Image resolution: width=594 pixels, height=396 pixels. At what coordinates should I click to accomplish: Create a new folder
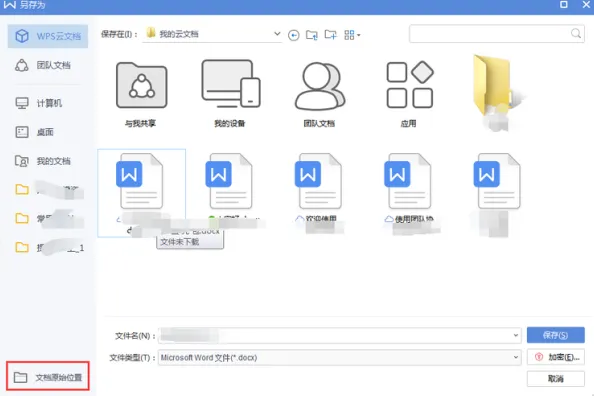[330, 35]
